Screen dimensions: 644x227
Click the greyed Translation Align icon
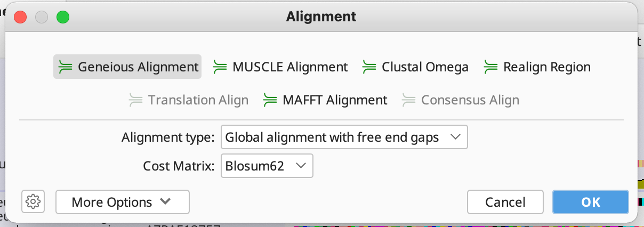click(135, 100)
